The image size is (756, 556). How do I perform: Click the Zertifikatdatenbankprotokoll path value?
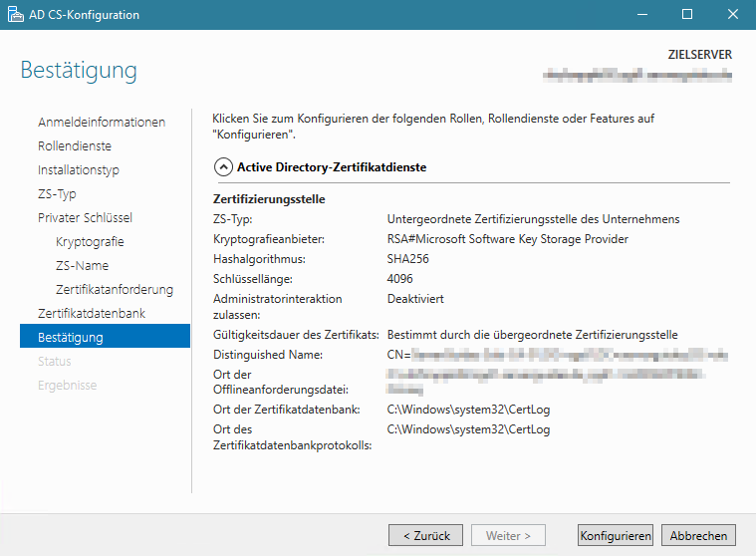tap(468, 429)
